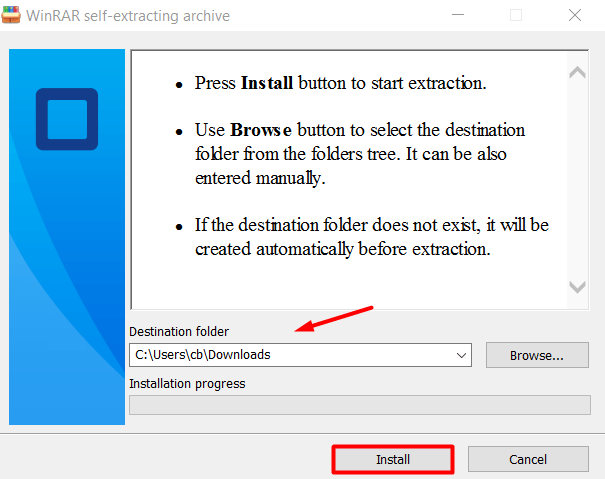This screenshot has width=605, height=479.
Task: Click the Cancel button
Action: coord(528,459)
